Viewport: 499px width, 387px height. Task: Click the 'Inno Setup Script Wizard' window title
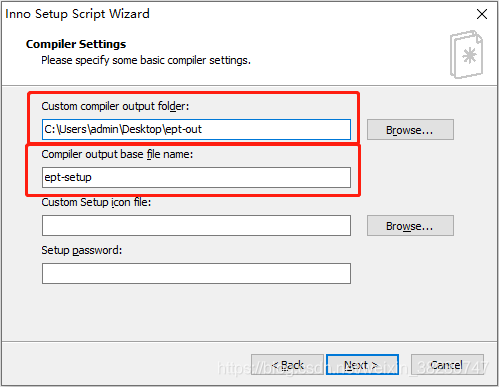point(77,14)
